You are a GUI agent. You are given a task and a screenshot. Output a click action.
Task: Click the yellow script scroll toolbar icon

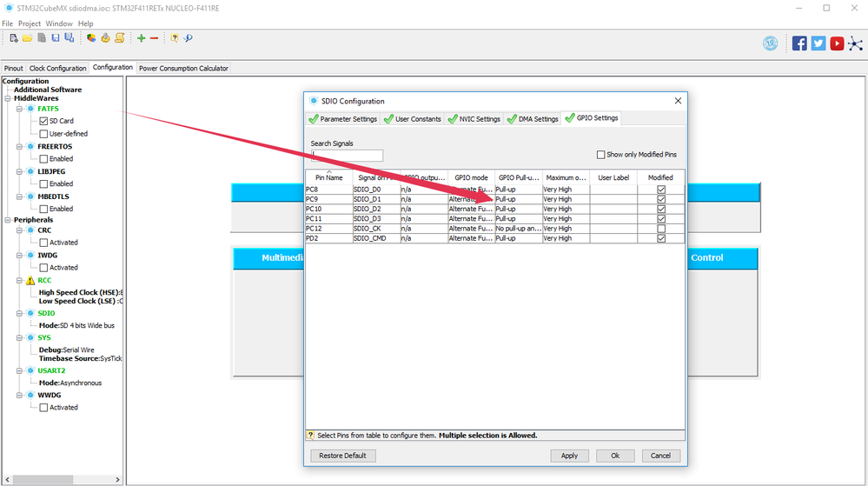[x=120, y=38]
